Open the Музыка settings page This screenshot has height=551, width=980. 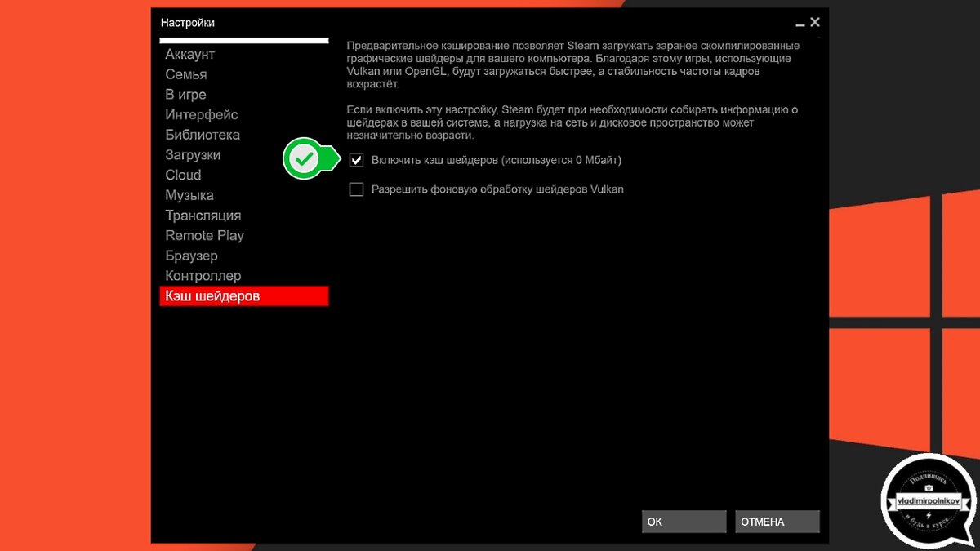244,195
